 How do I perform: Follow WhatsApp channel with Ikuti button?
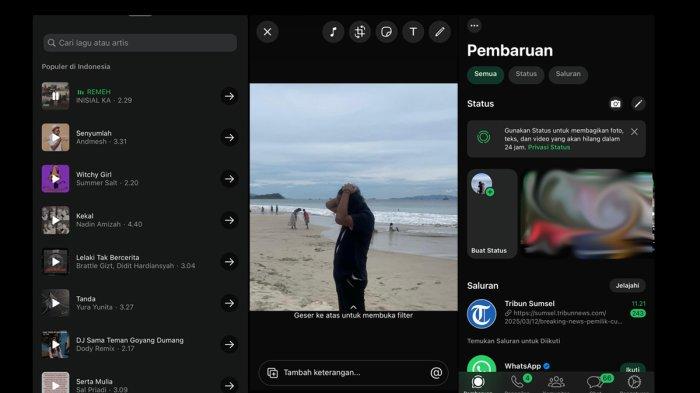pos(633,369)
